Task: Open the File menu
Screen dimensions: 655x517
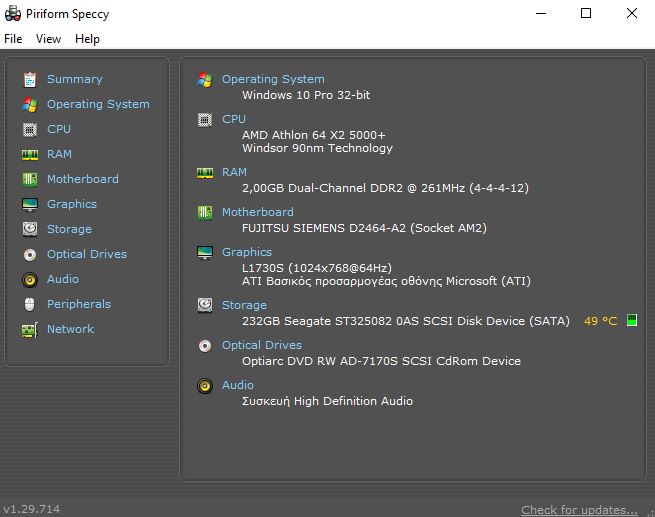Action: pyautogui.click(x=13, y=39)
